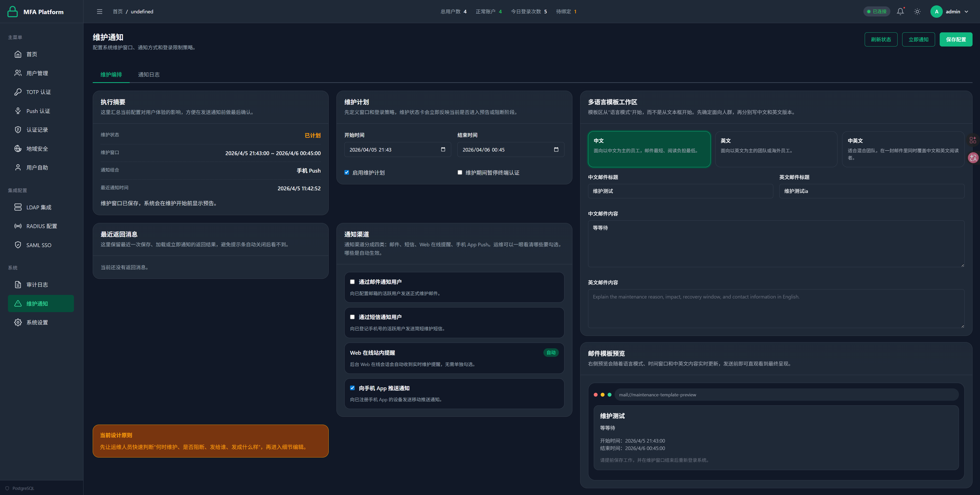Click the 保存配置 button
Viewport: 980px width, 495px height.
click(956, 40)
